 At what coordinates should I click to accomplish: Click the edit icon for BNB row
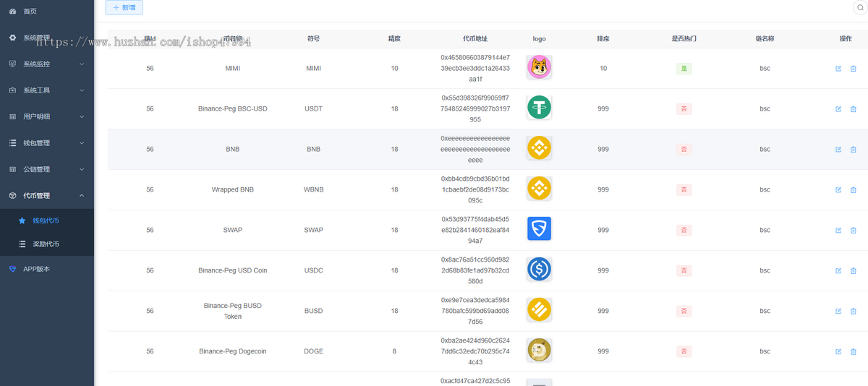point(838,150)
